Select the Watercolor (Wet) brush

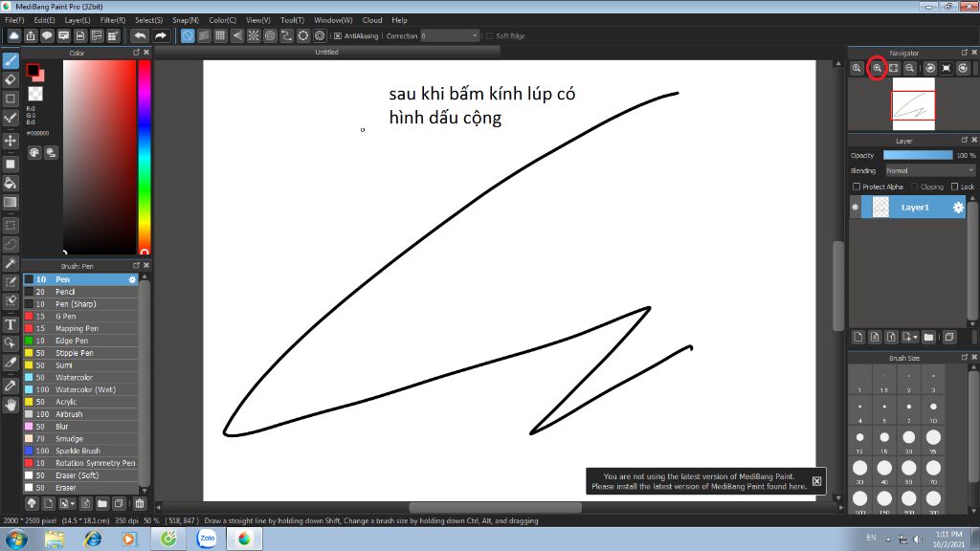pyautogui.click(x=80, y=390)
